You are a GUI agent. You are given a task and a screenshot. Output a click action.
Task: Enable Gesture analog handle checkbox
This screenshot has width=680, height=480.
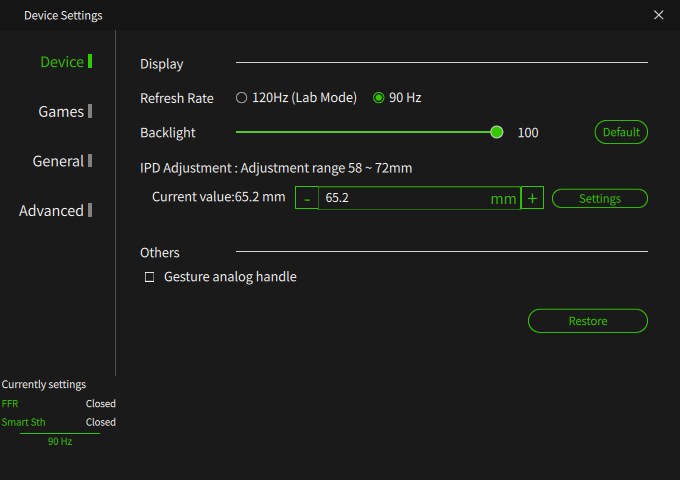[x=149, y=277]
